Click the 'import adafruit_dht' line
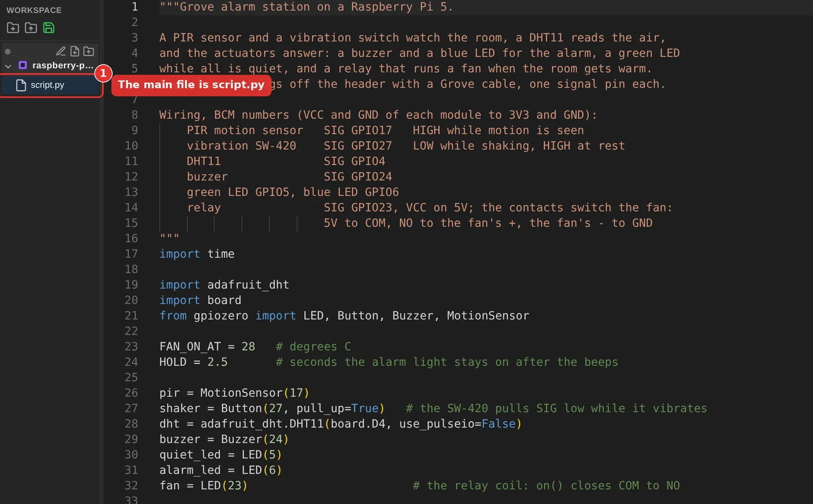Image resolution: width=813 pixels, height=504 pixels. 224,285
